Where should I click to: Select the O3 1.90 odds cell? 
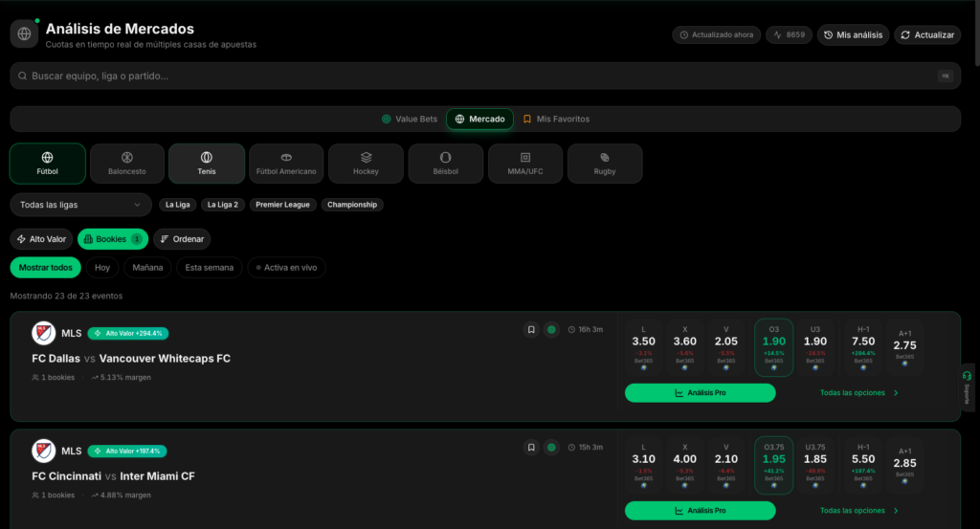[773, 348]
